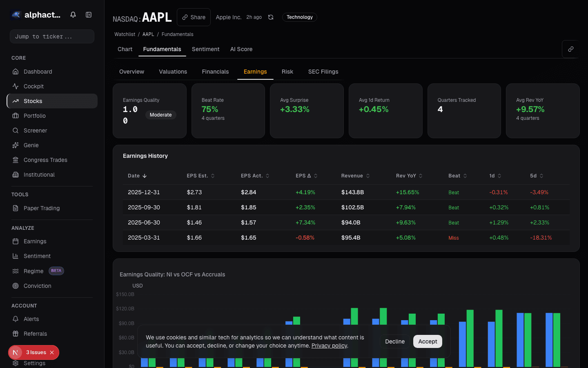Select the SEC Filings tab
Screen dimensions: 588x368
click(x=323, y=72)
